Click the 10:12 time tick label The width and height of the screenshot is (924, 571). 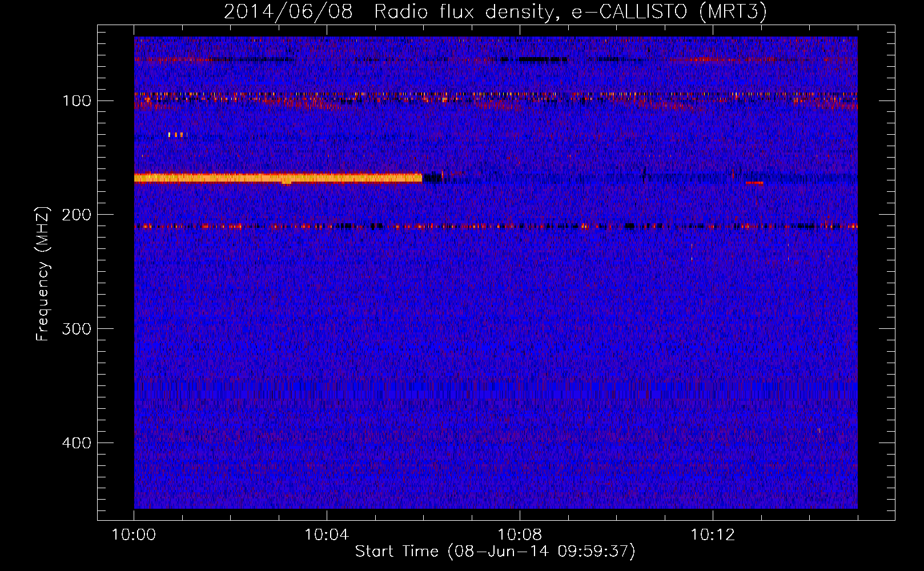click(713, 534)
